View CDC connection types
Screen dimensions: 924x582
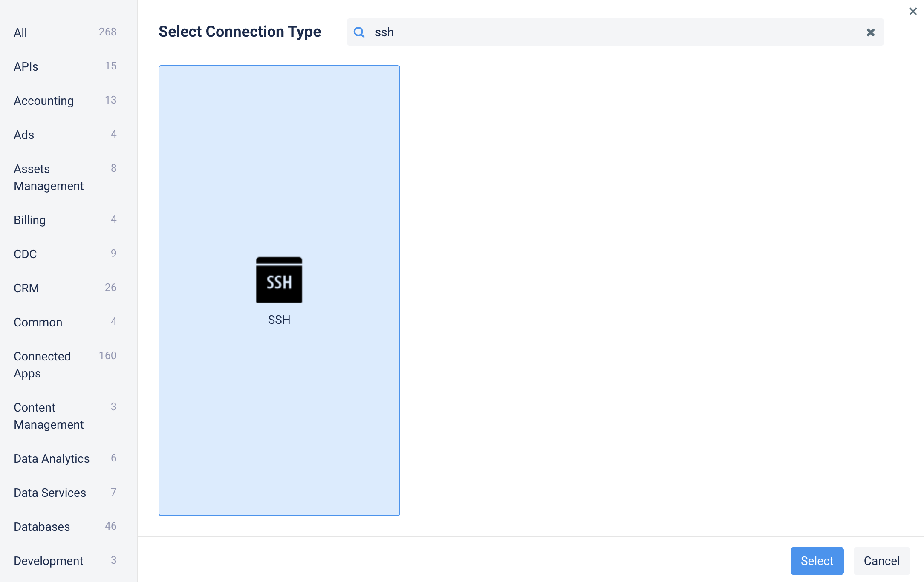tap(25, 254)
